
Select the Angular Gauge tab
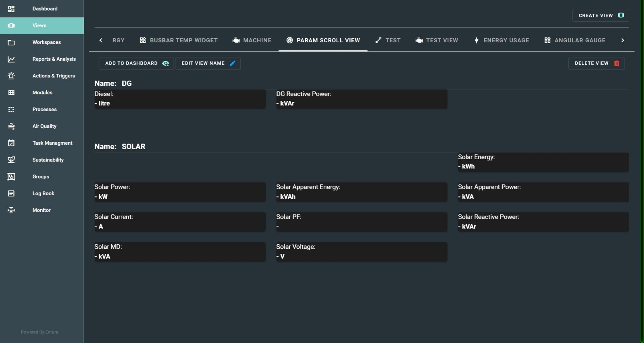(575, 40)
